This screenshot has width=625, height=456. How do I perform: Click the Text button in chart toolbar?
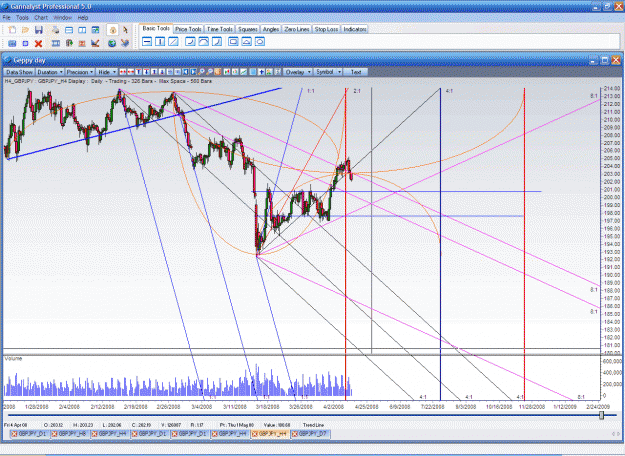click(x=356, y=72)
